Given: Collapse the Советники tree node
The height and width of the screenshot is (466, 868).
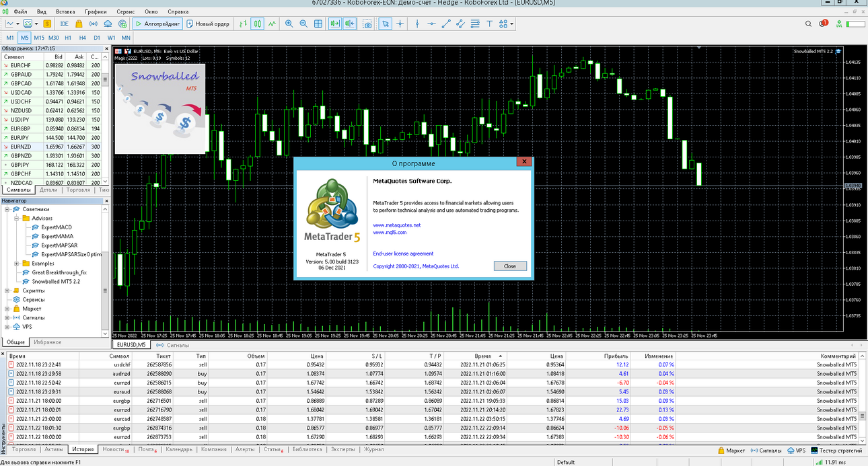Looking at the screenshot, I should point(7,209).
